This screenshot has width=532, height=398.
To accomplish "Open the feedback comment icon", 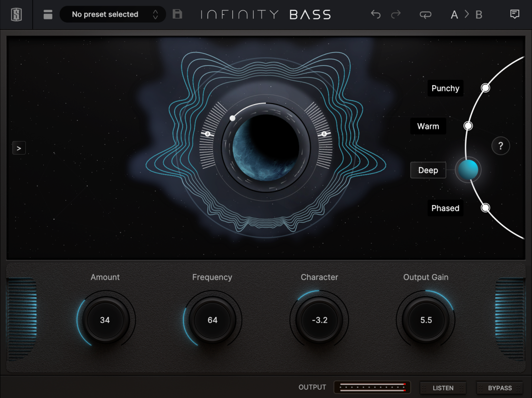I will (514, 14).
